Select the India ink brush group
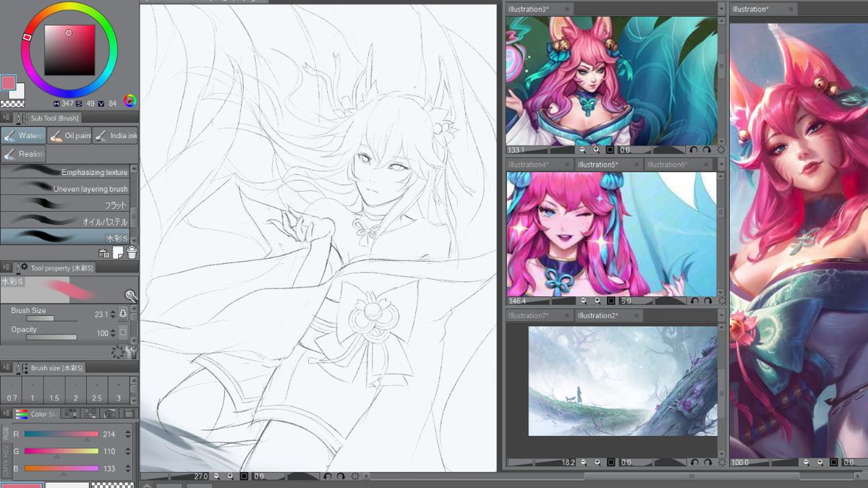Screen dimensions: 868x488 point(115,135)
